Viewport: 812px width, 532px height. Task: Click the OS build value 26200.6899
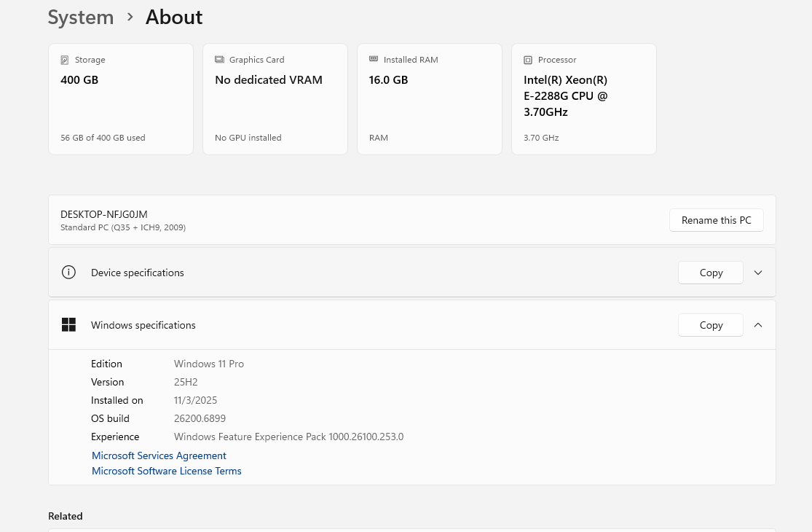[x=200, y=418]
